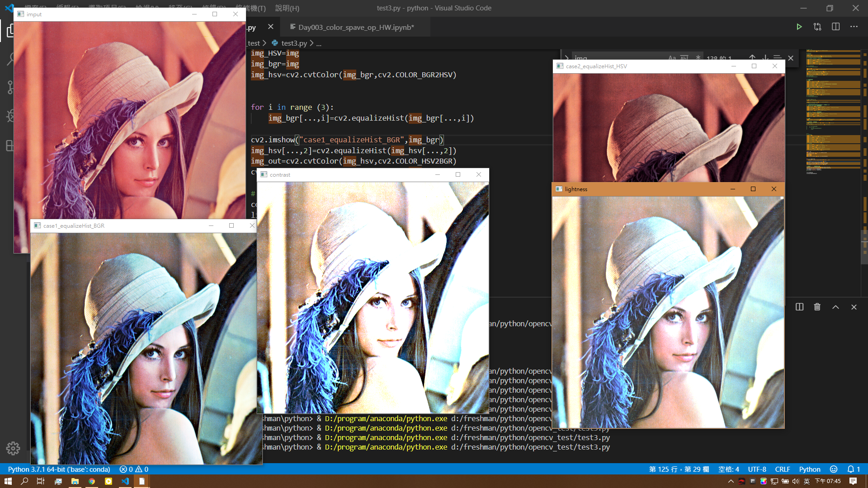The height and width of the screenshot is (488, 868).
Task: Toggle Use Regular Expression in the find box
Action: [x=698, y=57]
